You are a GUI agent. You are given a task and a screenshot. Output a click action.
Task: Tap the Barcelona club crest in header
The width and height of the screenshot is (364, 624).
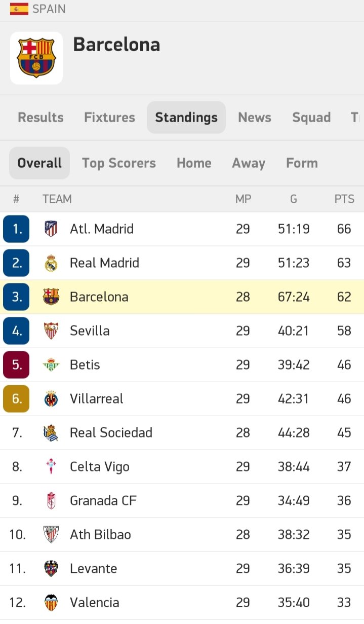coord(36,58)
